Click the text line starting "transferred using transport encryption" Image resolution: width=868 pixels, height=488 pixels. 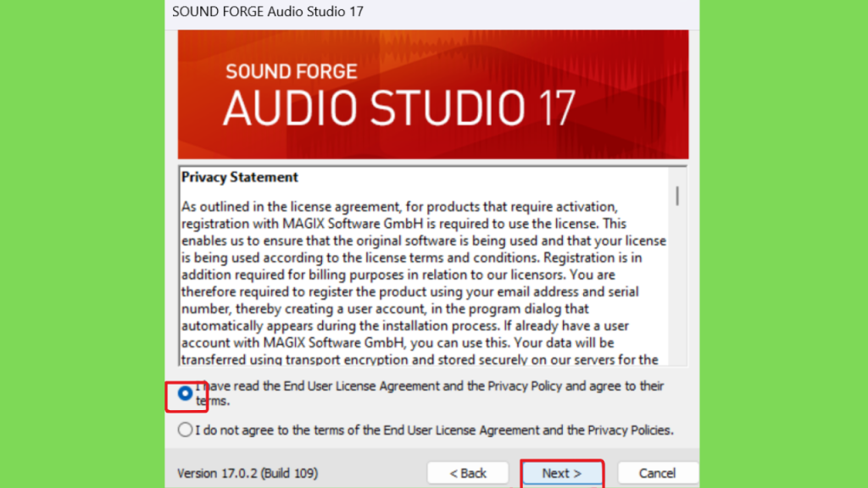pos(420,359)
